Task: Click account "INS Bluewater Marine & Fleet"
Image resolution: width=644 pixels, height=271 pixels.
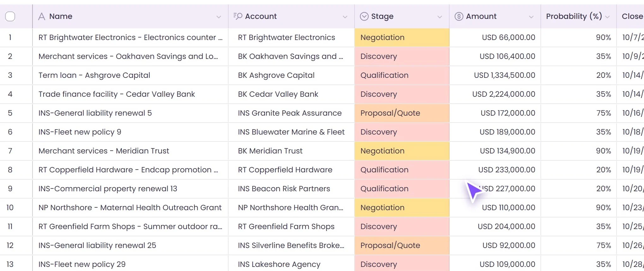Action: 291,132
